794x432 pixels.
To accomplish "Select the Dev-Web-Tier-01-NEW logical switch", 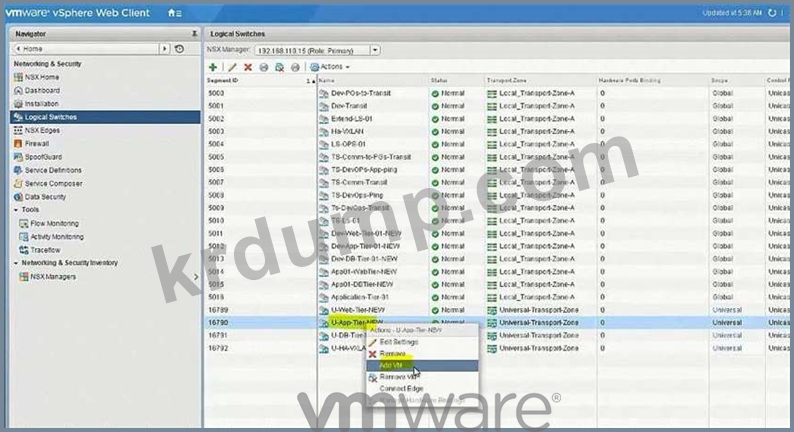I will [x=496, y=233].
